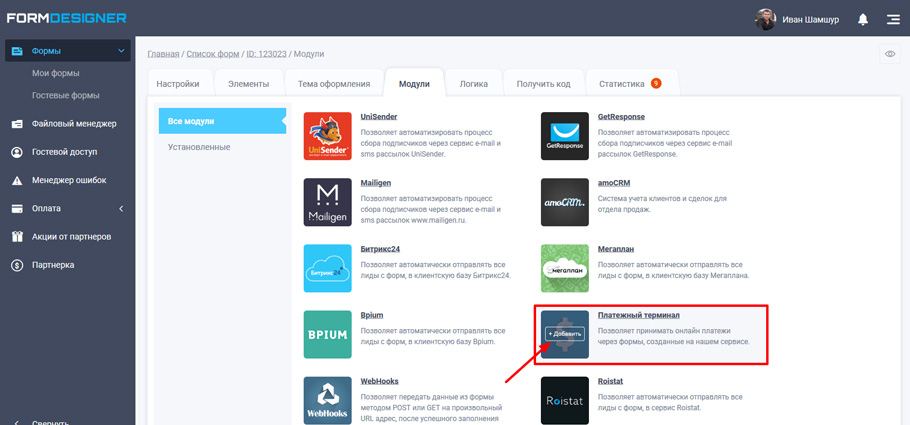910x425 pixels.
Task: Select Установленные modules filter
Action: click(199, 147)
